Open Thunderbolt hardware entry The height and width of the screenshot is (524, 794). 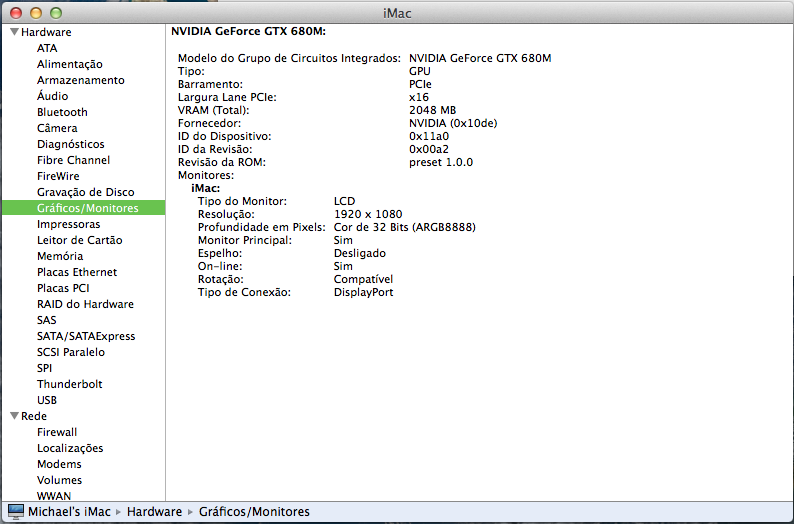coord(69,384)
